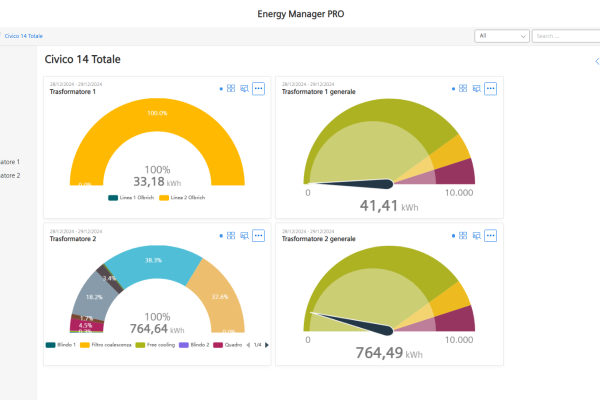
Task: Toggle Quadro legend entry
Action: click(x=228, y=345)
